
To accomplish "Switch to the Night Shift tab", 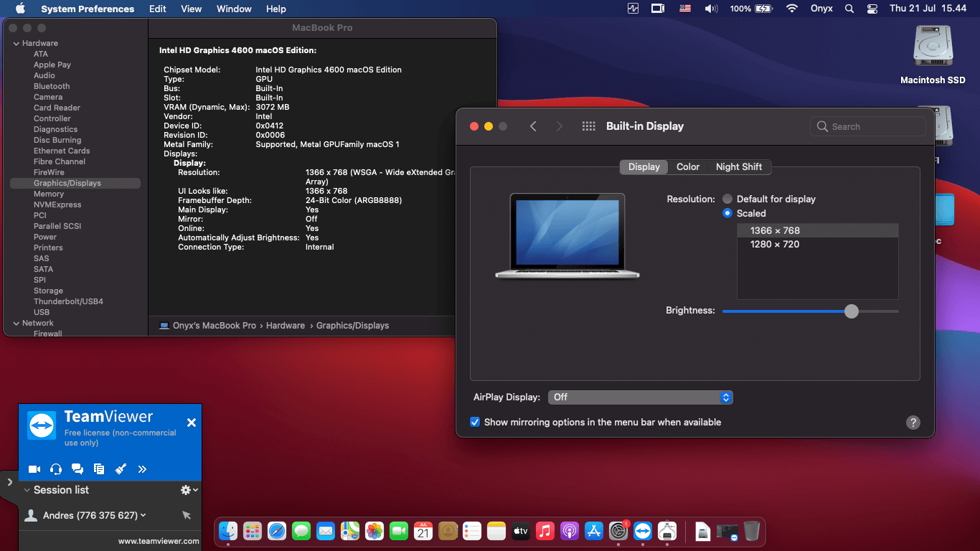I will [738, 166].
